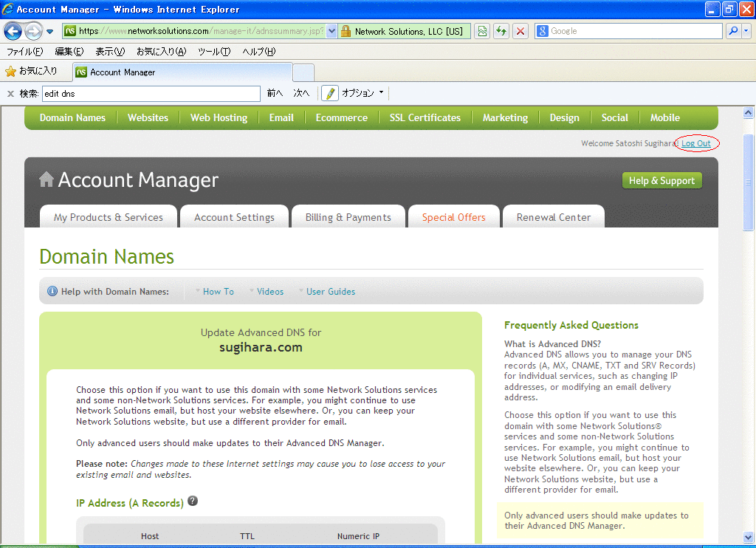Click the magnifier search button
The image size is (756, 548).
click(733, 31)
